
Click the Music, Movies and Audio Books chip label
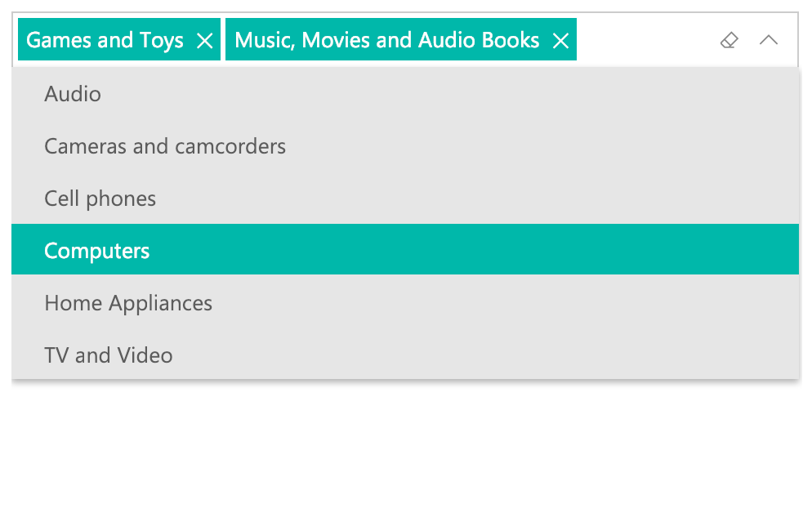387,40
